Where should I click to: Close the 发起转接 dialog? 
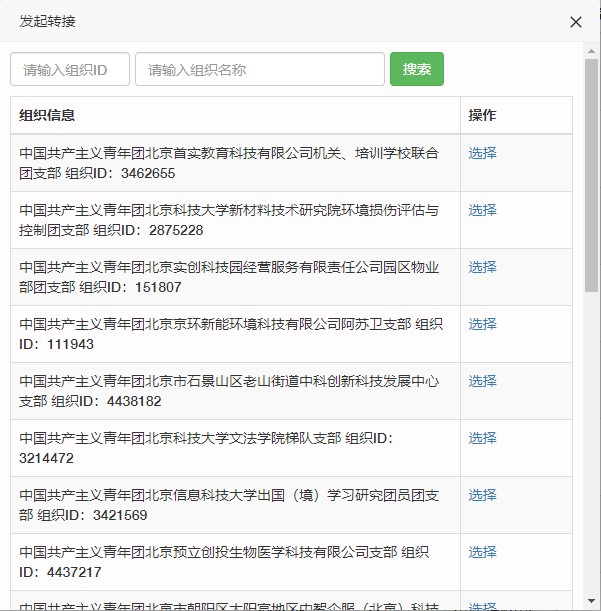point(575,22)
